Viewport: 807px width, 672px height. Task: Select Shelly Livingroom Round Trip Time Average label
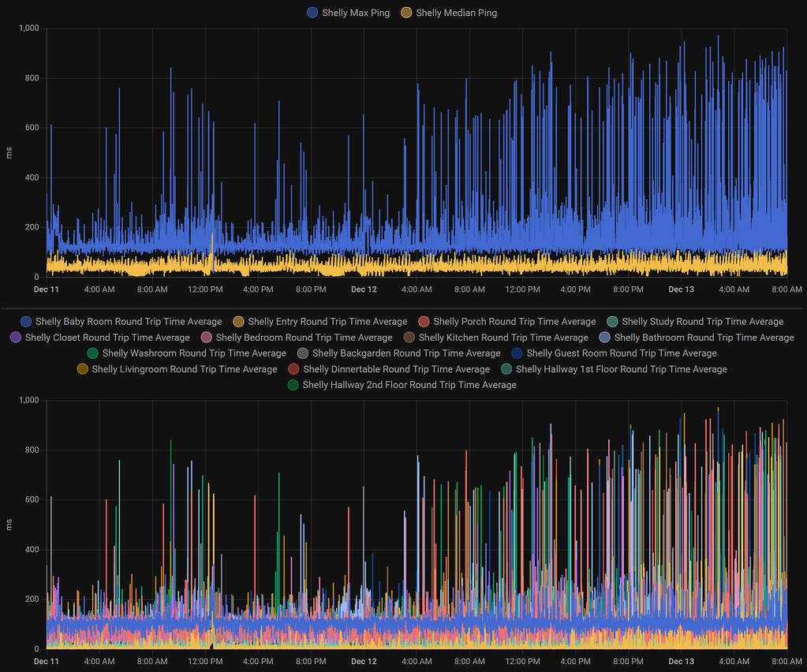click(185, 369)
